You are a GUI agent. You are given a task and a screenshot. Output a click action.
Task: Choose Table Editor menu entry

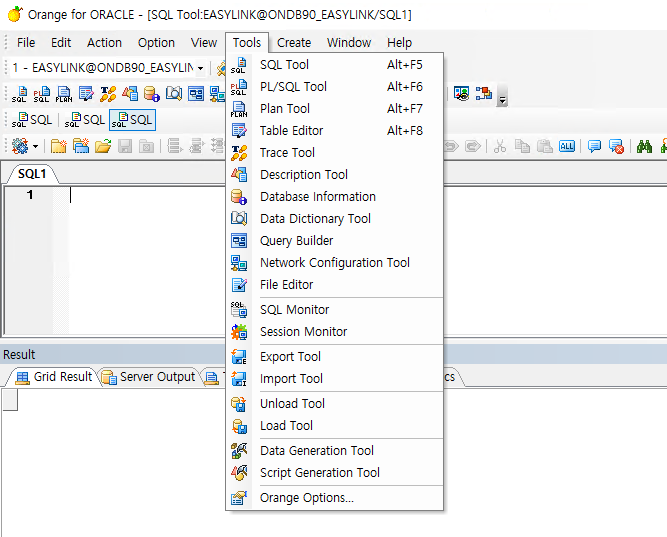pos(334,131)
